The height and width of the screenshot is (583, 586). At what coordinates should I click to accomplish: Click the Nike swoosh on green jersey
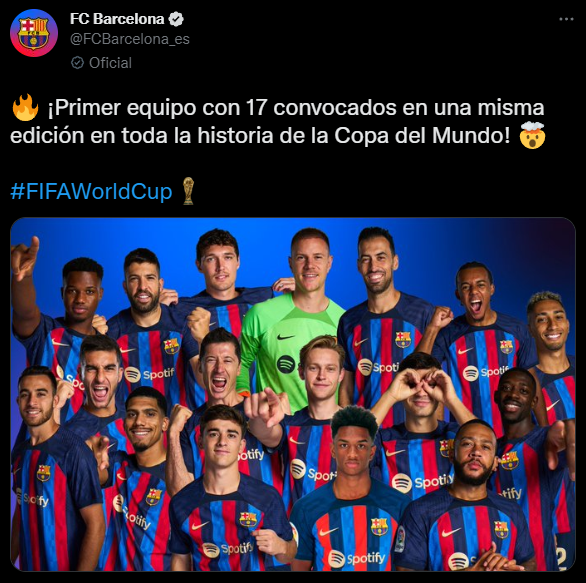(286, 337)
